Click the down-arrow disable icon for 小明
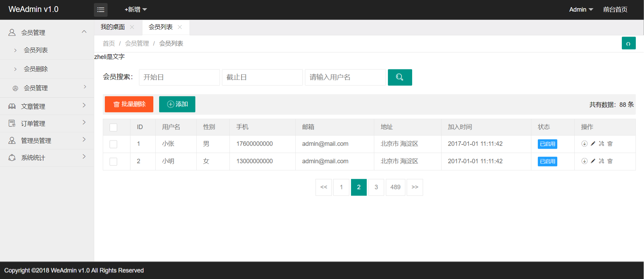The width and height of the screenshot is (644, 279). [x=584, y=161]
